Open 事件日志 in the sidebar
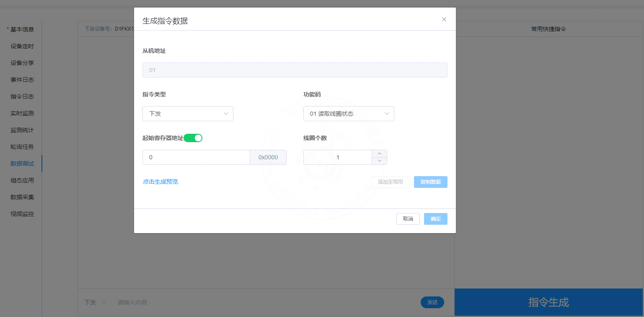Screen dimensions: 644x317 point(22,80)
